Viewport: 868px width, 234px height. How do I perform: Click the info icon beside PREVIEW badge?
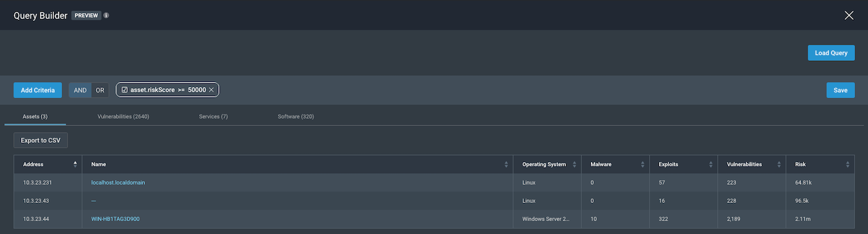tap(106, 16)
